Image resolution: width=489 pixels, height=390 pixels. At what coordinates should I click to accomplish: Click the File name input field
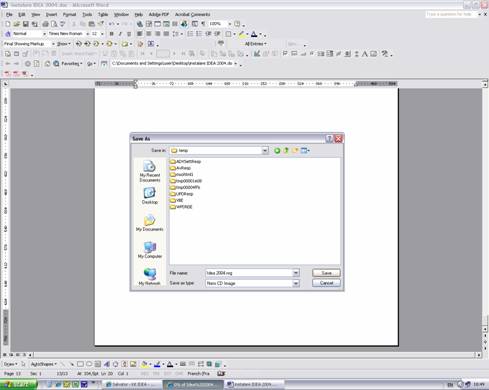(x=249, y=273)
